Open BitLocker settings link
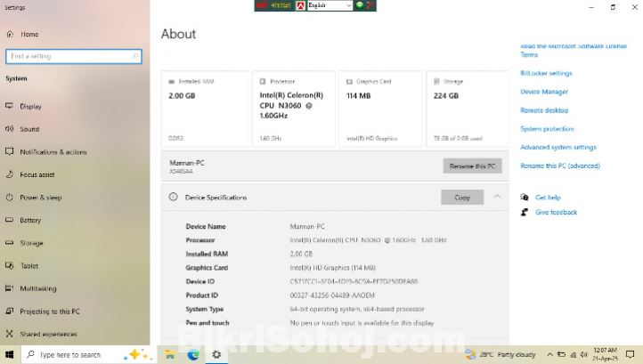The width and height of the screenshot is (643, 364). [546, 73]
